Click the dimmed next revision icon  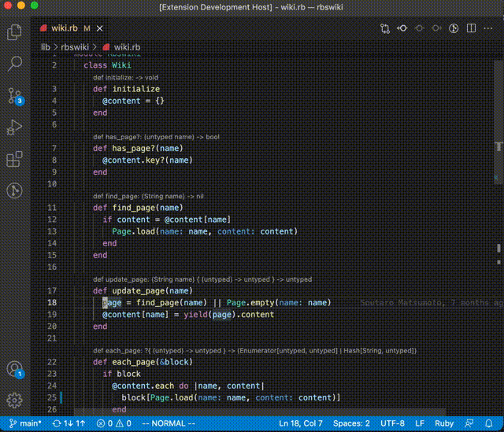tap(436, 28)
